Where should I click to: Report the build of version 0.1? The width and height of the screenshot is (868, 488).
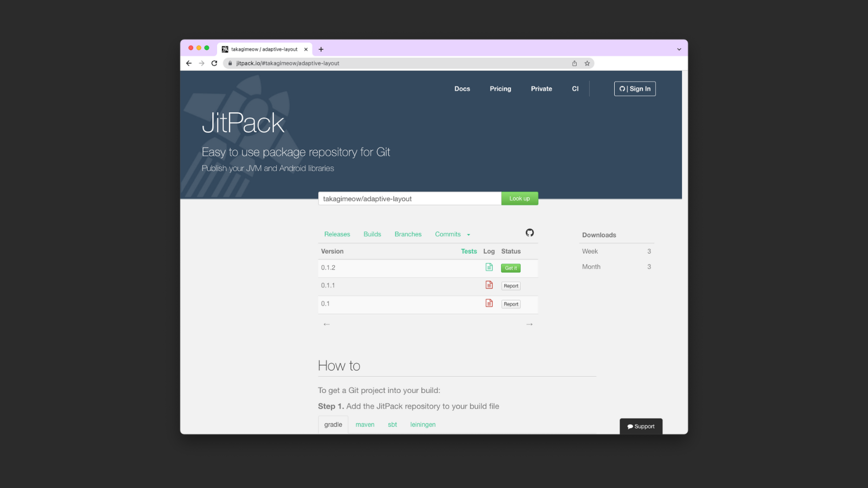coord(511,304)
